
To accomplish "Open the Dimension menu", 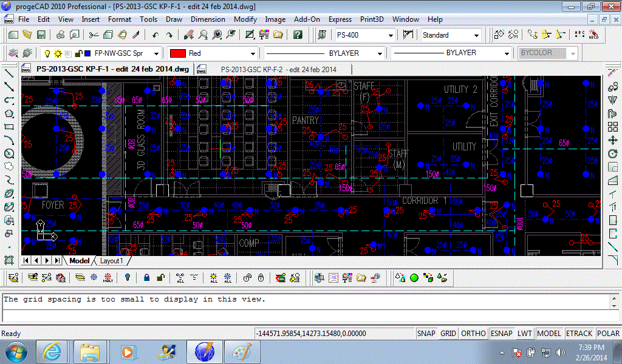I will click(208, 19).
